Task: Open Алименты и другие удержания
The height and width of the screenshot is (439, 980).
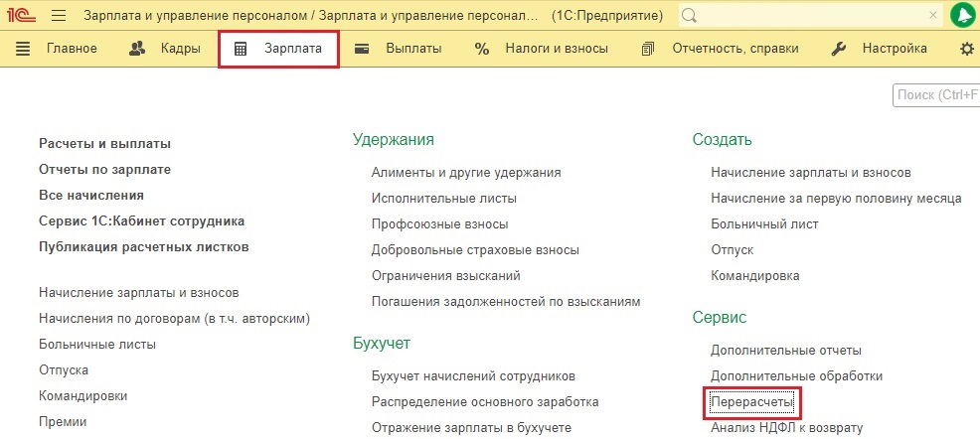Action: (466, 173)
